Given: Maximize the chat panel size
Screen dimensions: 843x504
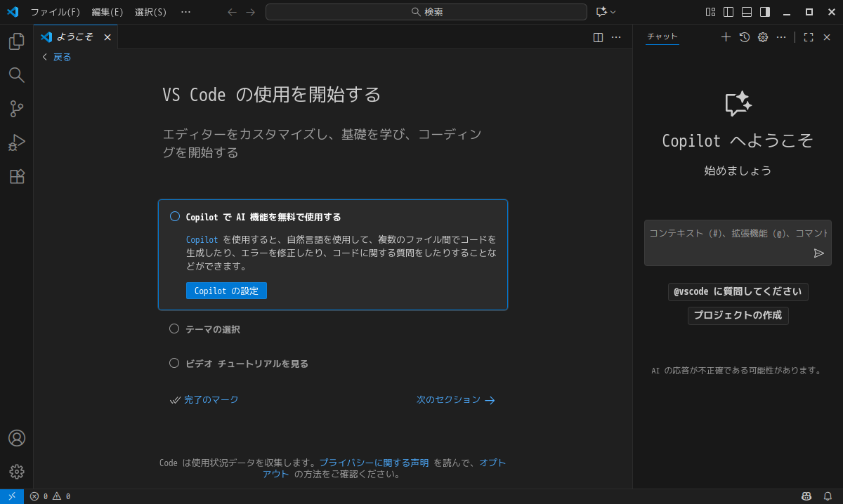Looking at the screenshot, I should coord(809,37).
